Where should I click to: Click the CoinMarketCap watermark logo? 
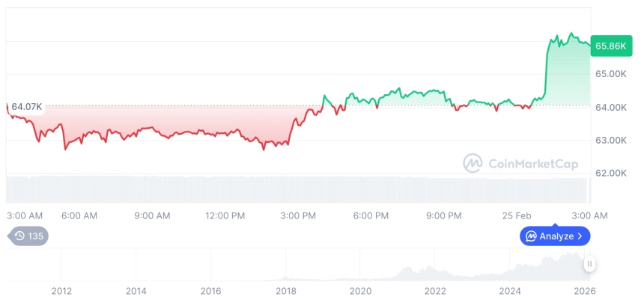(473, 163)
